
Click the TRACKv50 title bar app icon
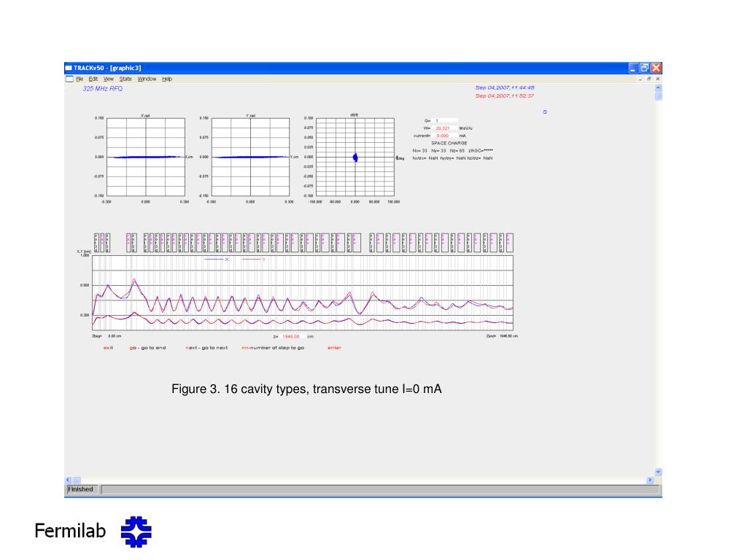[69, 68]
